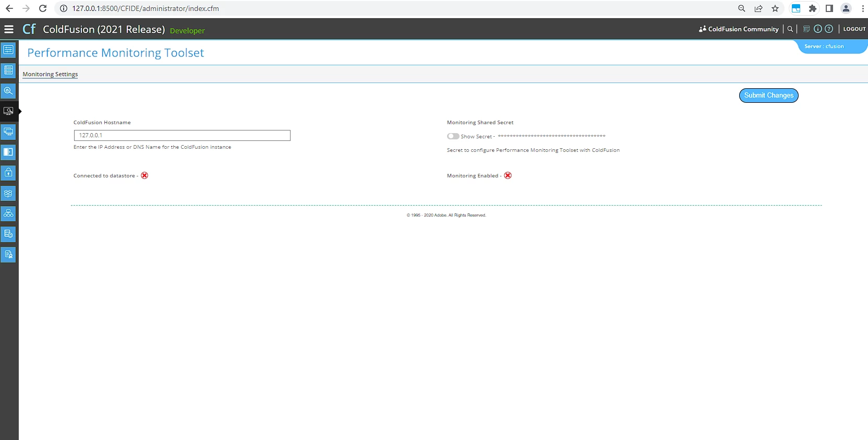Click the Connected to datastore red status icon

(144, 175)
